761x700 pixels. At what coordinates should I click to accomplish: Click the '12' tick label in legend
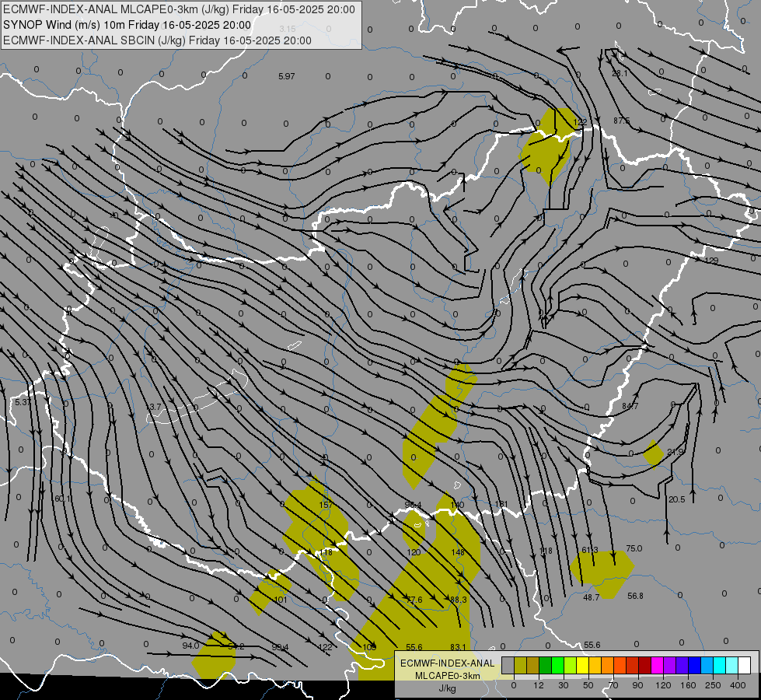click(x=538, y=685)
